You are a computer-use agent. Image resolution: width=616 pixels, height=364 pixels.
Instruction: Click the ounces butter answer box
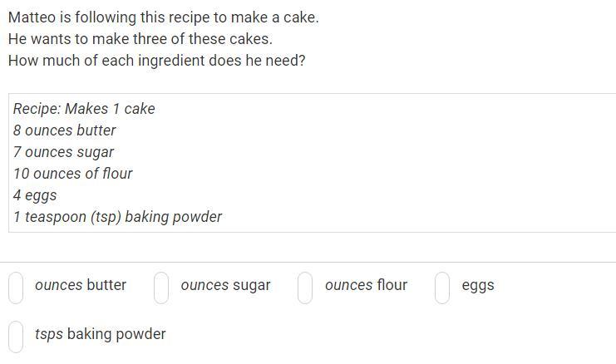[x=16, y=288]
